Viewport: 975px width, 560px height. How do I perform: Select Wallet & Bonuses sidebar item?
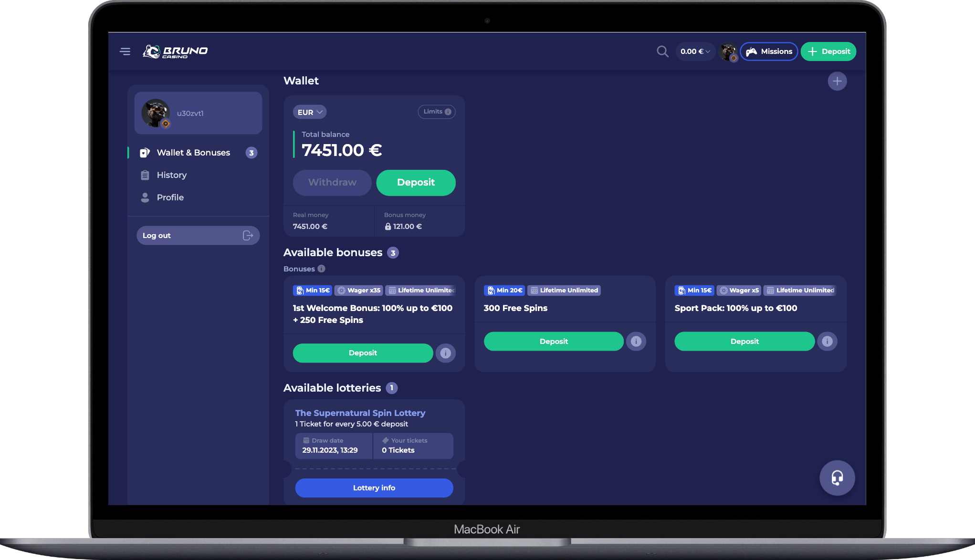pos(193,153)
